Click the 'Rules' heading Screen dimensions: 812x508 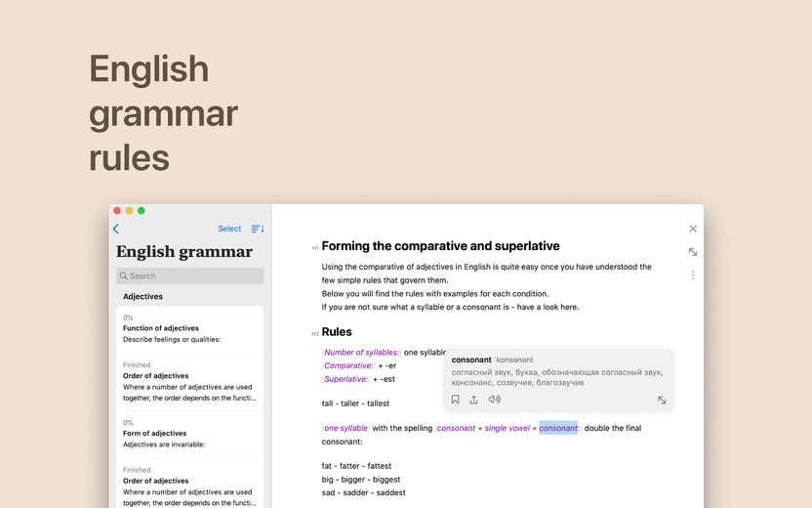(337, 332)
